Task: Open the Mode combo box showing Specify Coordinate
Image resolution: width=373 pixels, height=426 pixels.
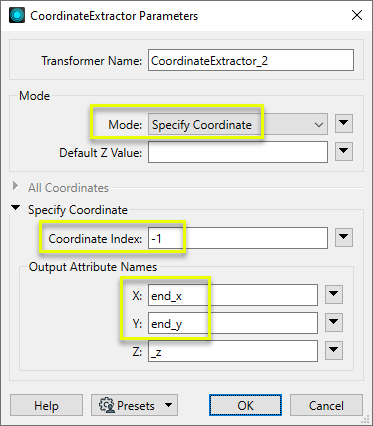Action: coord(238,125)
